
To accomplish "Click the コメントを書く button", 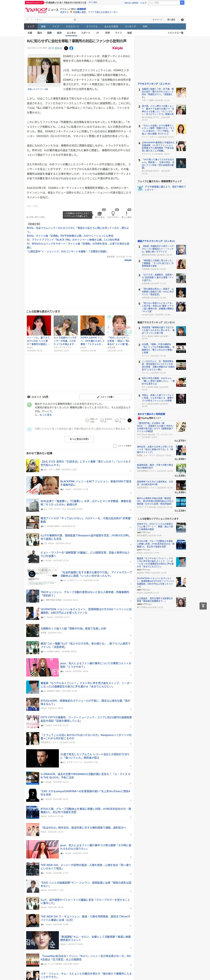I will [x=105, y=397].
